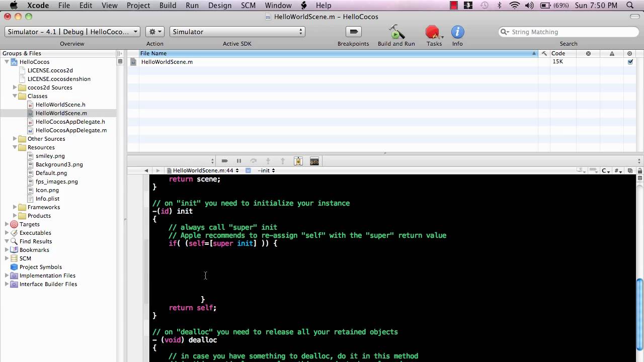Click the Build and Run hammer icon
This screenshot has width=644, height=362.
(396, 32)
